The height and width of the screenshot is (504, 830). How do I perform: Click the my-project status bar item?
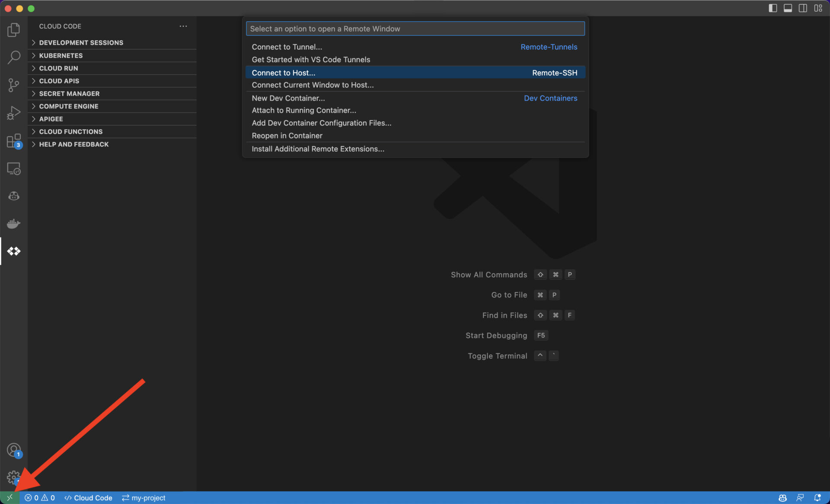coord(144,498)
